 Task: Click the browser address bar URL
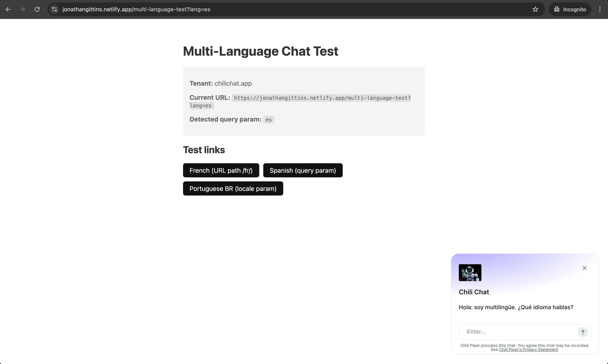136,9
